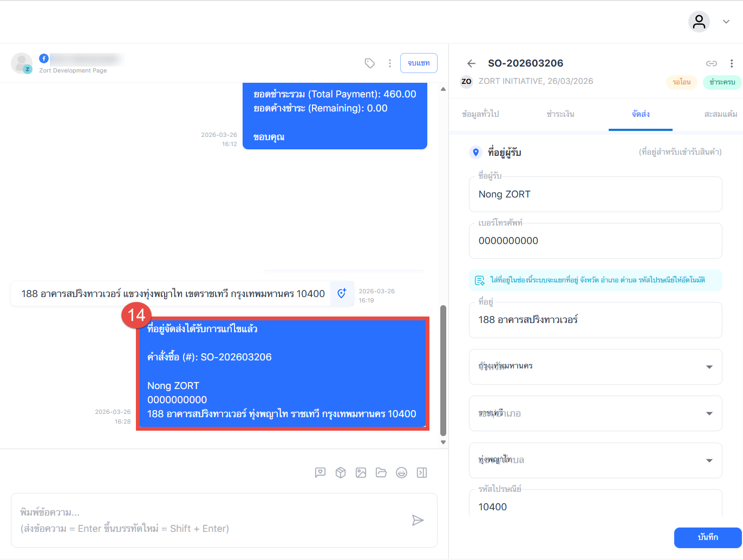This screenshot has height=560, width=743.
Task: Go back using the arrow beside SO-202603206
Action: point(471,63)
